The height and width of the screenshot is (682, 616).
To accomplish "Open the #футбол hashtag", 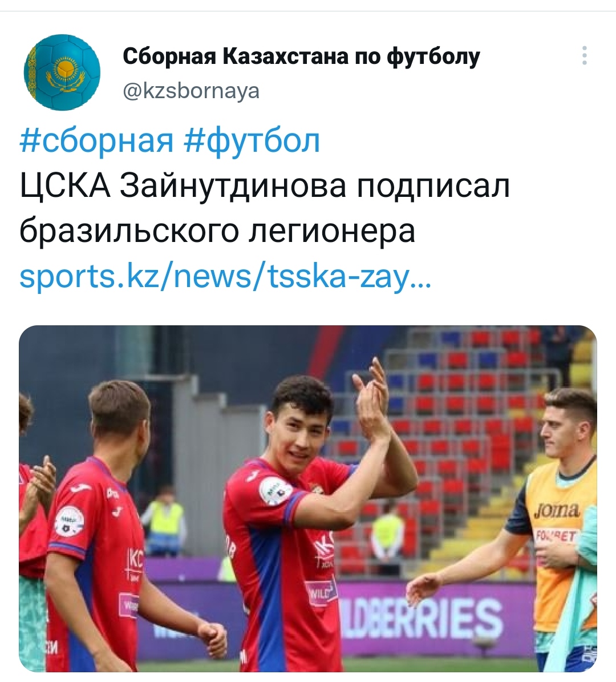I will click(x=253, y=141).
